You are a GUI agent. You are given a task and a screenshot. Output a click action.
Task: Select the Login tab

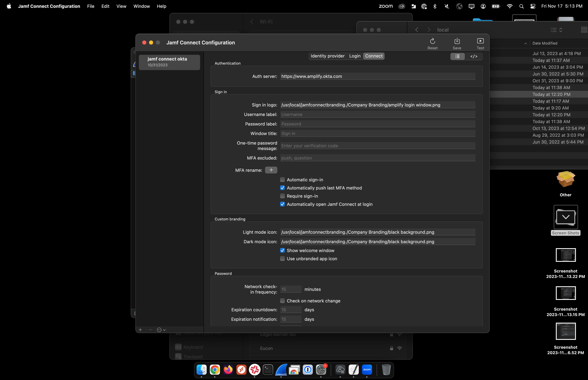click(355, 56)
